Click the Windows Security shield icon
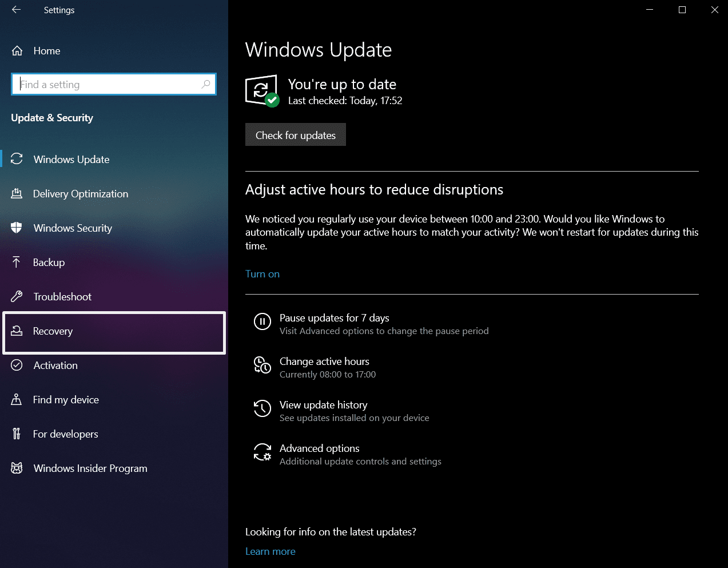The image size is (728, 568). 17,228
